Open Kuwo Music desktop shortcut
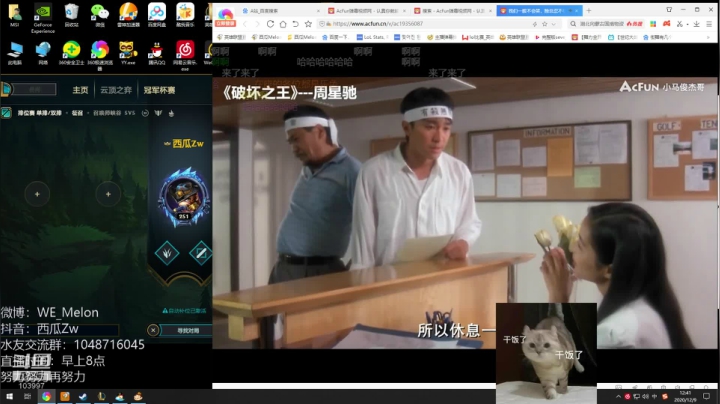The height and width of the screenshot is (404, 720). coord(185,15)
